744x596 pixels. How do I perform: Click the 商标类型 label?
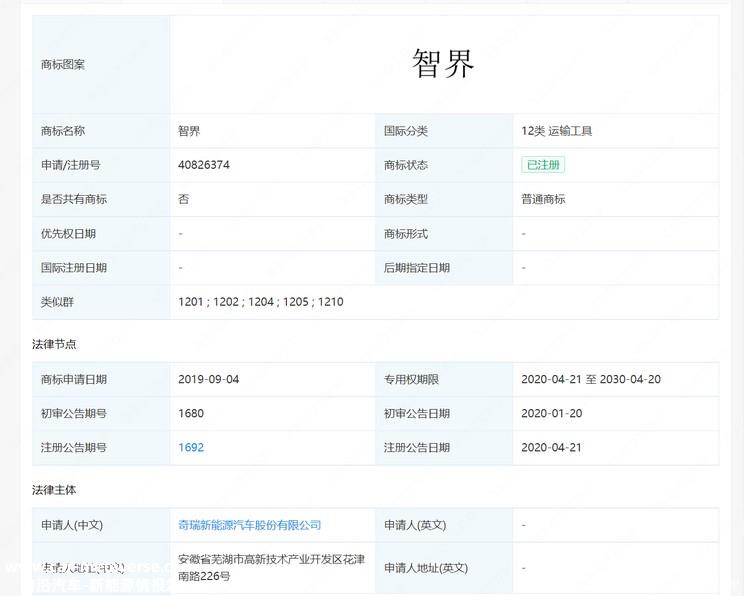(x=406, y=199)
